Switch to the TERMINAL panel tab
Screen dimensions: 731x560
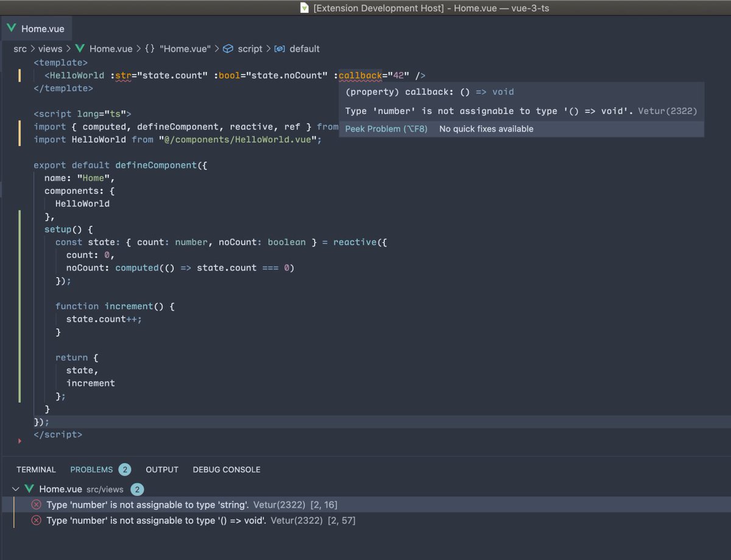tap(36, 470)
